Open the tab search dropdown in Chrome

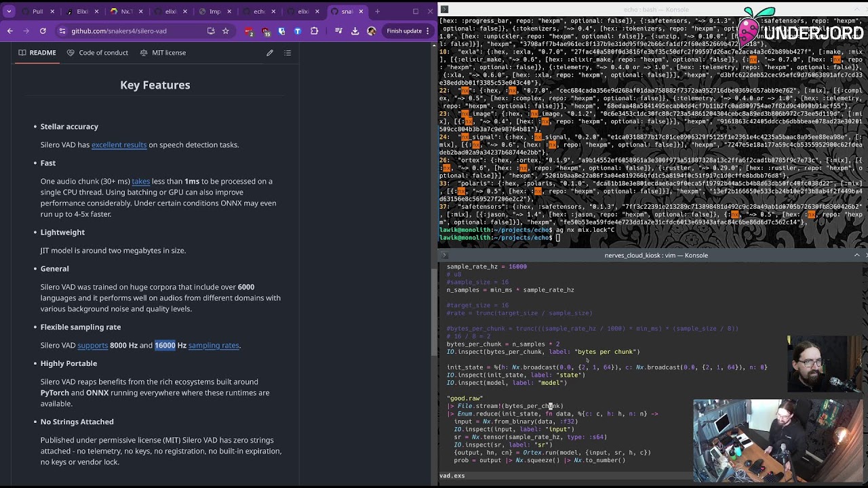9,12
